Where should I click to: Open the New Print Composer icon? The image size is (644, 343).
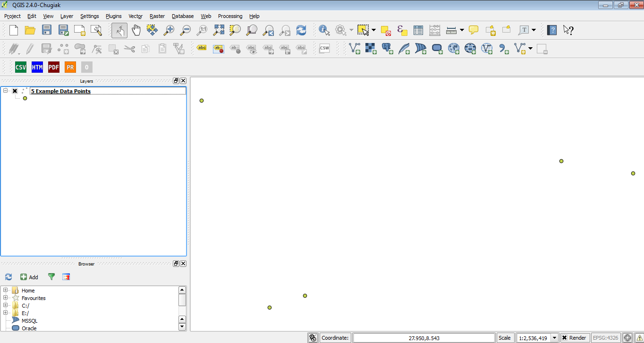coord(80,30)
